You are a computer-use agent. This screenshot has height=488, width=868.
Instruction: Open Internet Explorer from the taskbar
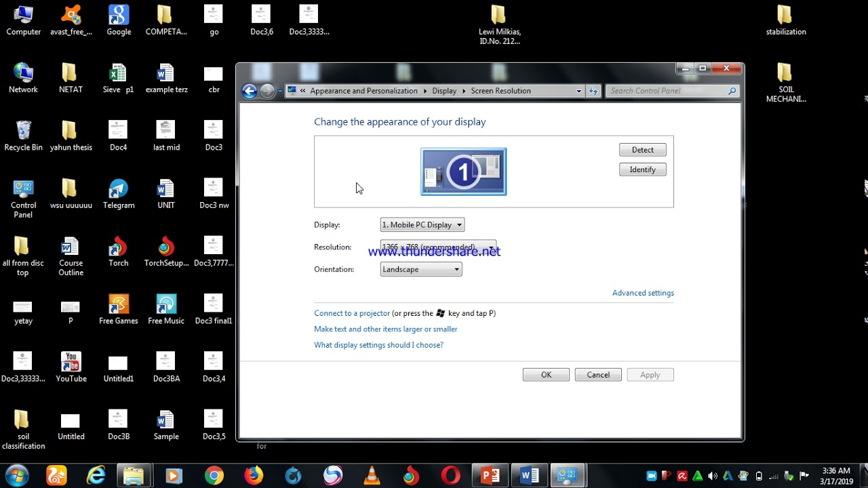96,476
